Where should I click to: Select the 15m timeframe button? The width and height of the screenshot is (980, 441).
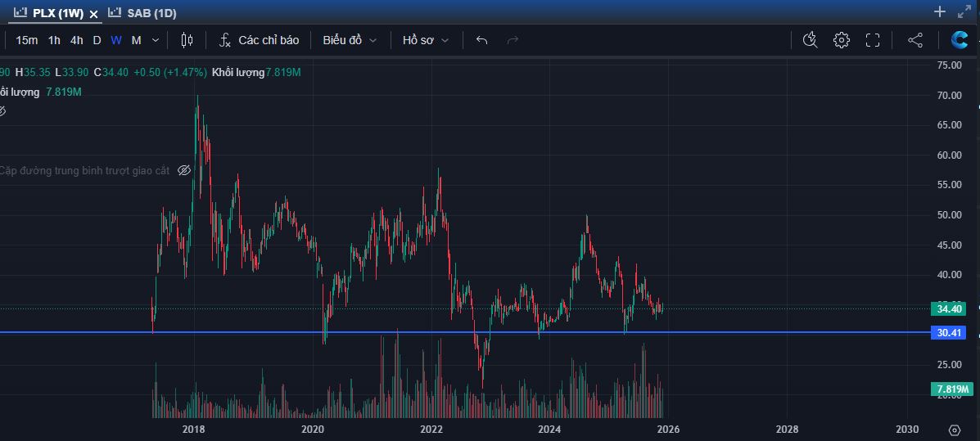click(26, 40)
